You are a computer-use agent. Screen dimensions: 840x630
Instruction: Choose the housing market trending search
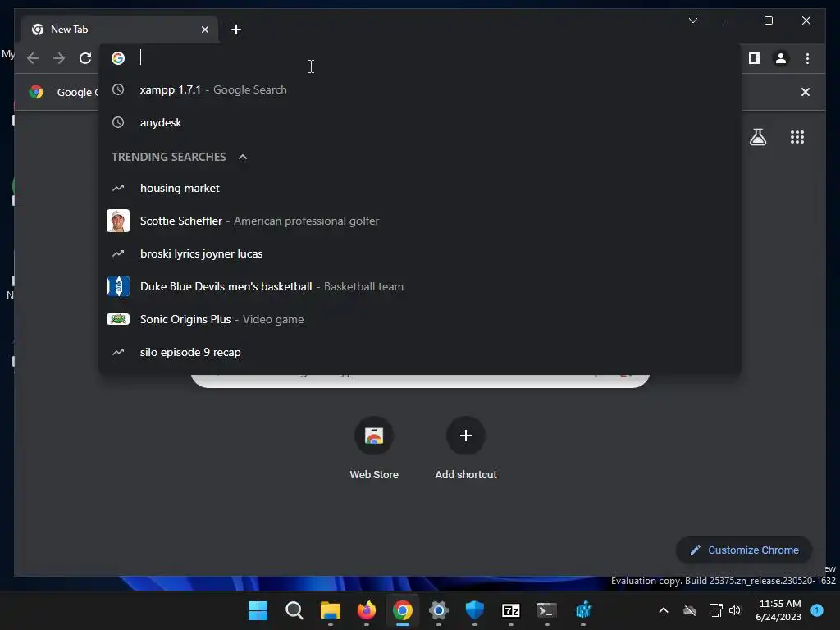420,188
